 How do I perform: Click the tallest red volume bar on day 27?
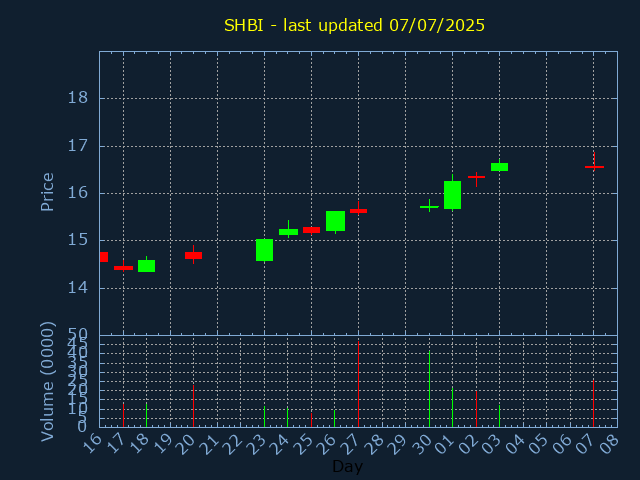point(358,384)
